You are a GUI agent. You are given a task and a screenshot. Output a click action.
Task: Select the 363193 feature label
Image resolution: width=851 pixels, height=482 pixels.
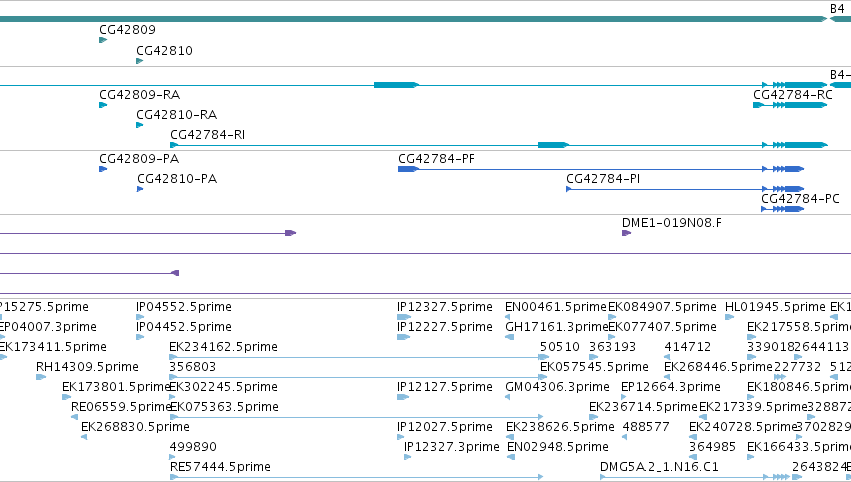pos(612,346)
